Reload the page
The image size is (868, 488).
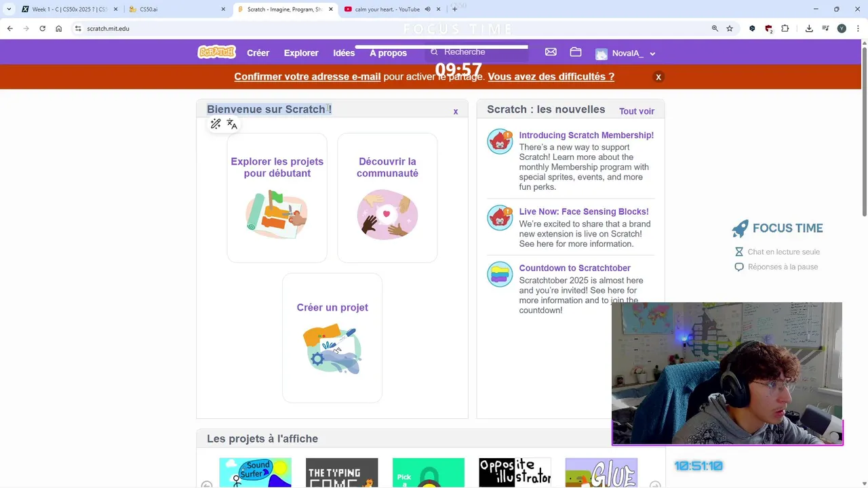click(42, 28)
